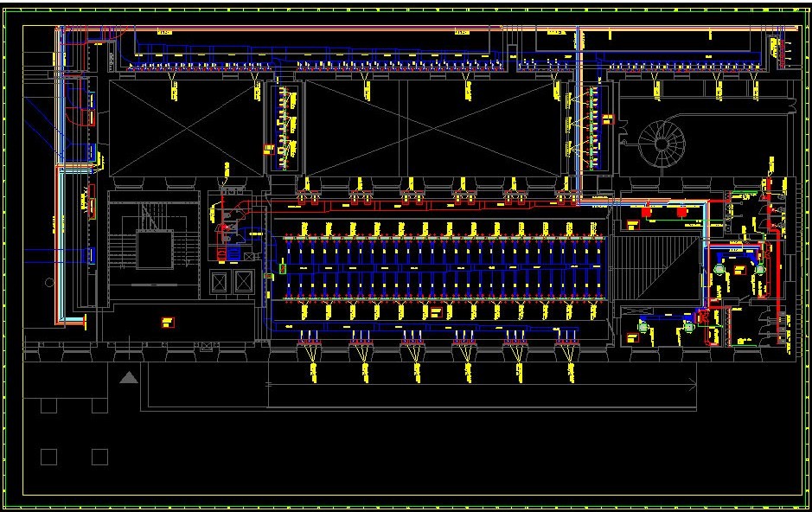Click the left small square at bottom-left
812x512 pixels.
tap(48, 457)
